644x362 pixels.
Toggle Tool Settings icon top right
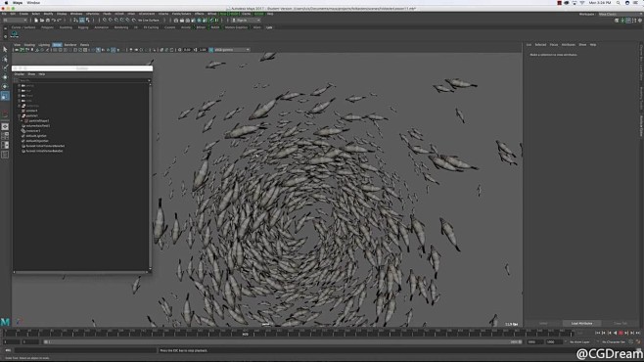(x=634, y=21)
